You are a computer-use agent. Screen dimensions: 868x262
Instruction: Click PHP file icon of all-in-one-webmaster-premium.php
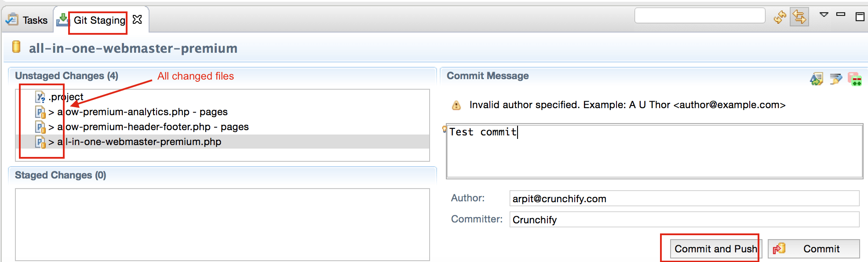tap(40, 142)
